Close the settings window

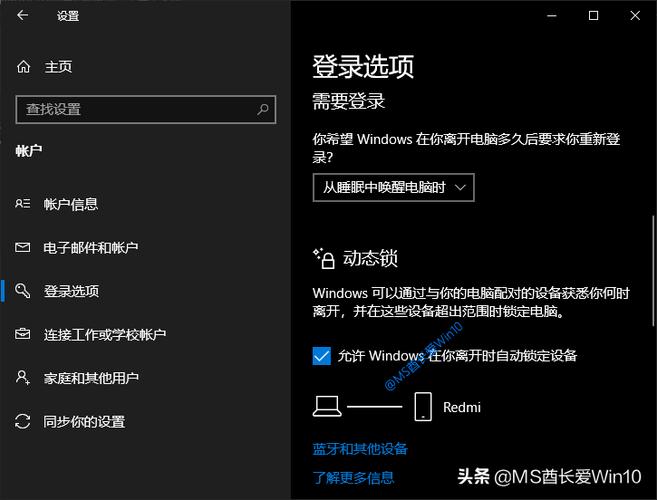[x=635, y=16]
